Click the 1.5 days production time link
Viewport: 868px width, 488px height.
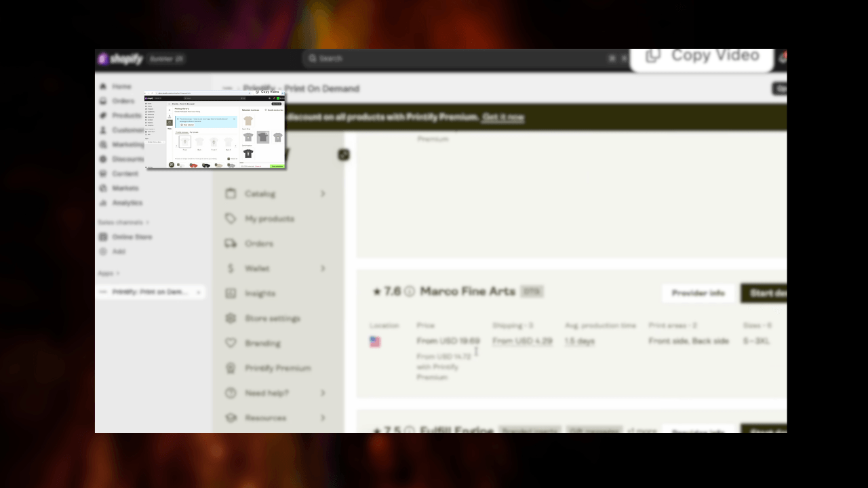tap(580, 341)
